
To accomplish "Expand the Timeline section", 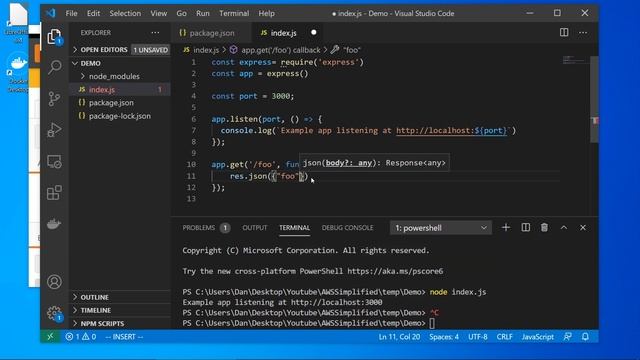I will 120,310.
